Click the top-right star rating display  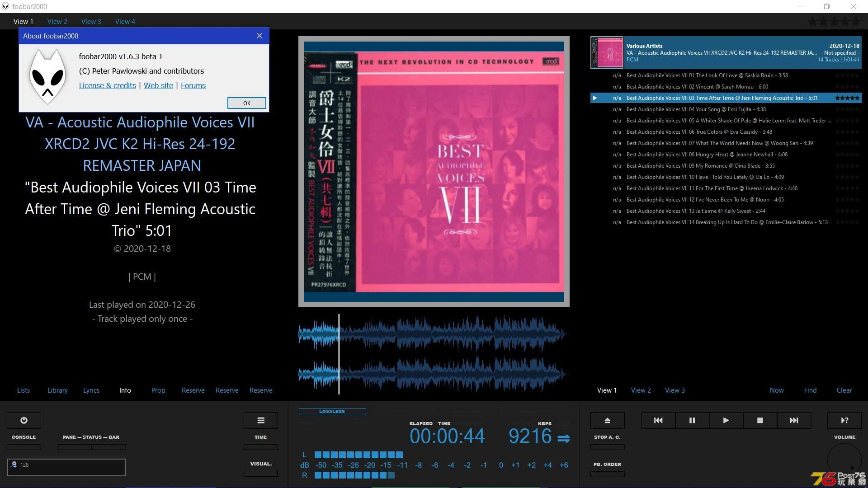834,21
